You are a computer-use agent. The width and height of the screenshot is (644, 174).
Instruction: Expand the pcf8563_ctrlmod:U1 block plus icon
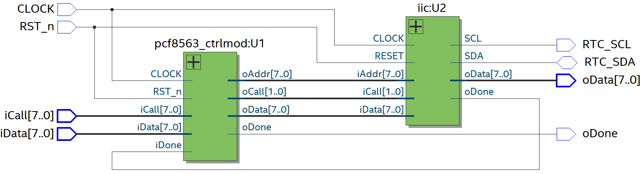(193, 62)
